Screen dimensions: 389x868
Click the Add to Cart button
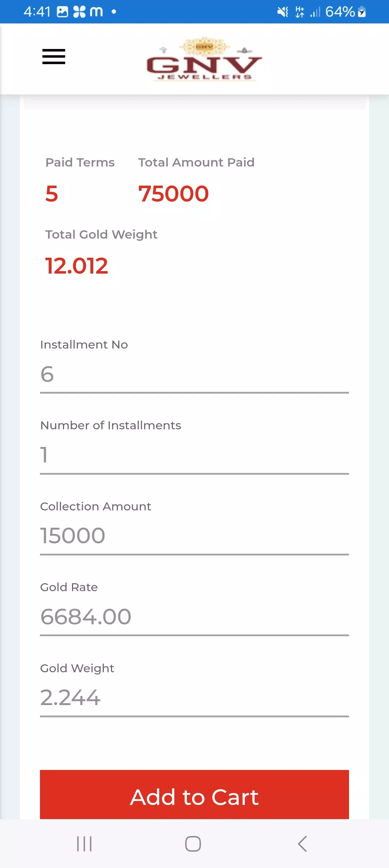(x=194, y=795)
